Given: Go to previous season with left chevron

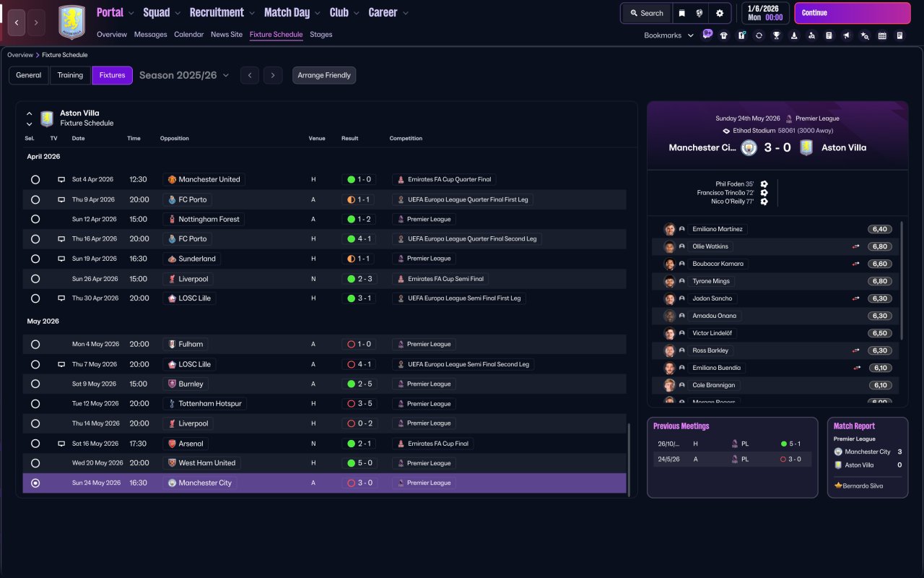Looking at the screenshot, I should [x=250, y=75].
